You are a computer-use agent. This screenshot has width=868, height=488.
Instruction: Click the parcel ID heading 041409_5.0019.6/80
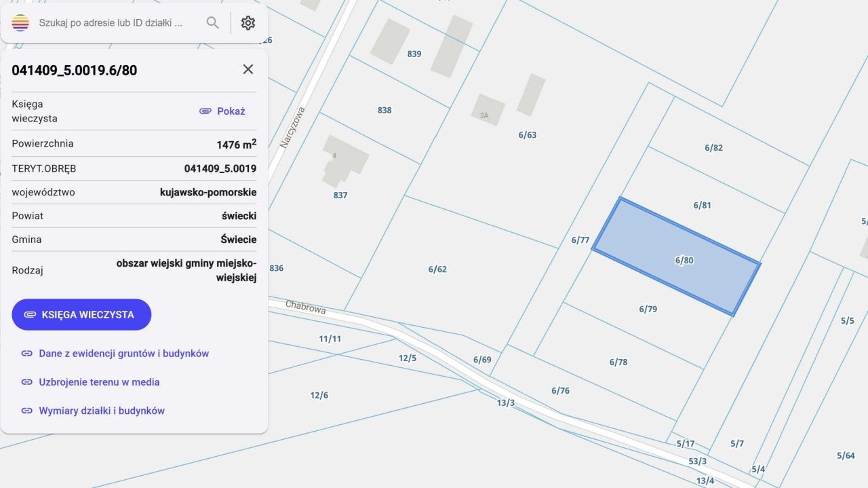(75, 70)
